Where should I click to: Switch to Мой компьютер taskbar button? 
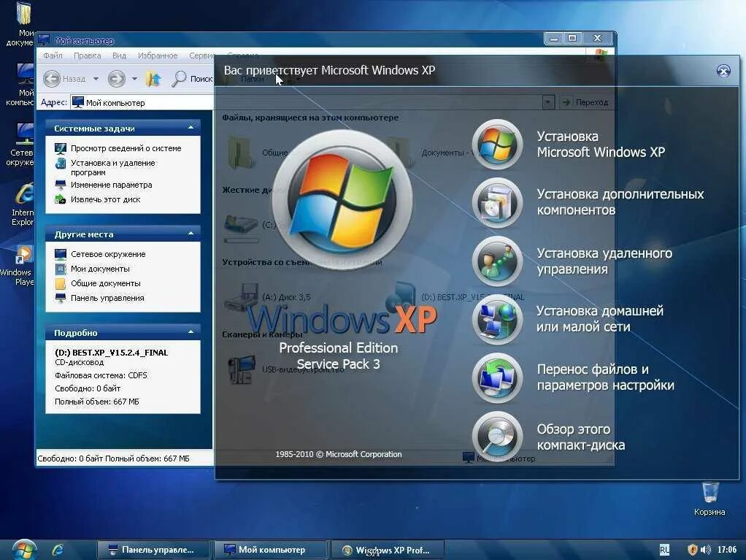(x=271, y=550)
